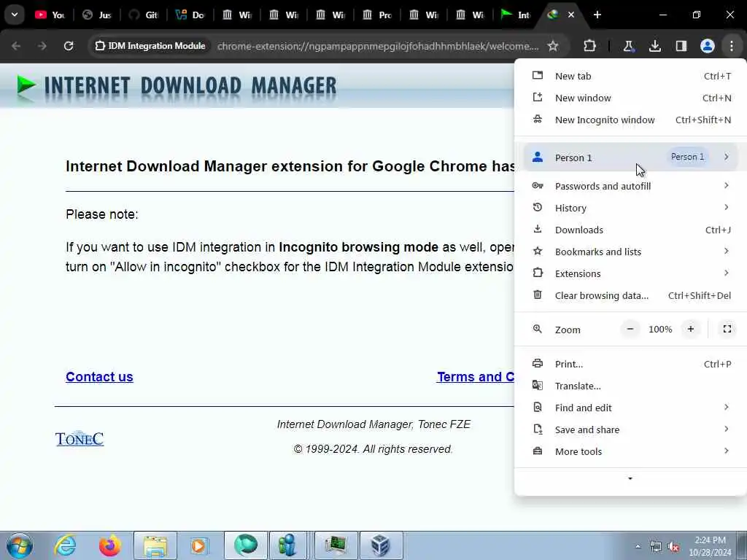Click the puzzle icon beside Extensions entry
Viewport: 747px width, 560px height.
click(538, 273)
